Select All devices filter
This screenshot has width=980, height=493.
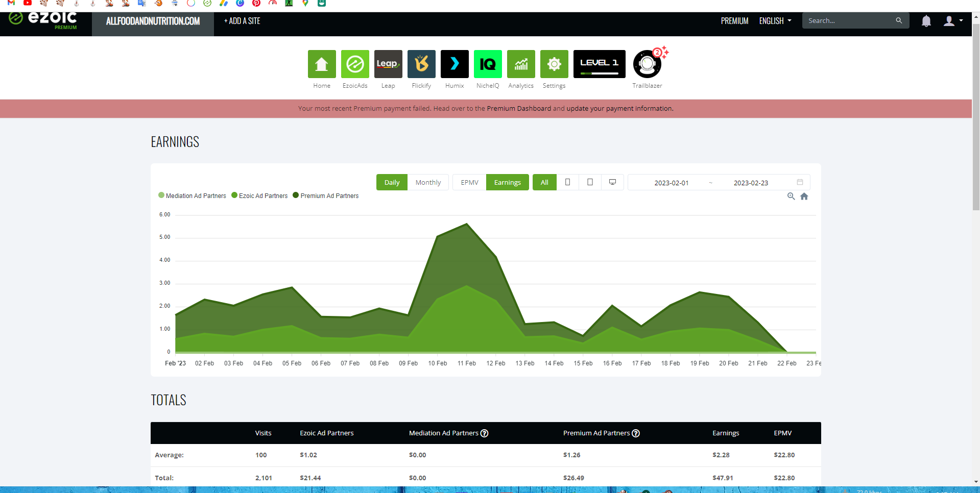[544, 182]
